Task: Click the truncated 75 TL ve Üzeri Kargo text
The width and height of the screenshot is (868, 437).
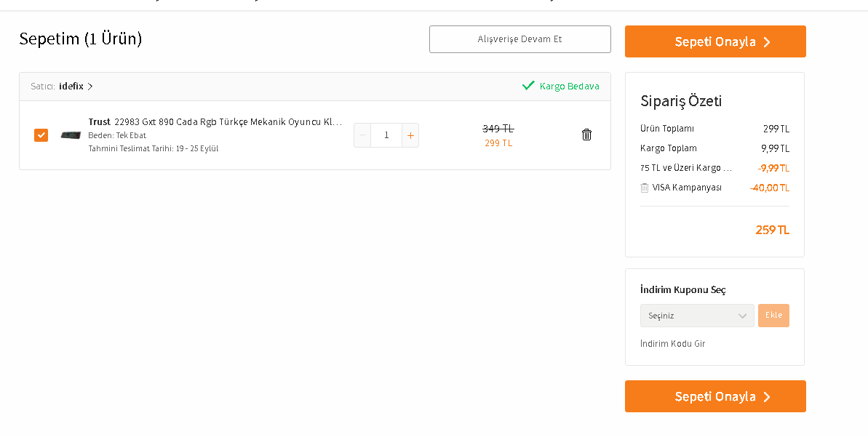Action: (x=686, y=168)
